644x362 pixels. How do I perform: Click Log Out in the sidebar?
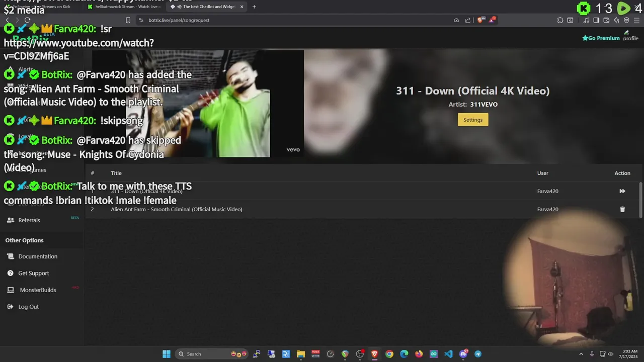[29, 307]
